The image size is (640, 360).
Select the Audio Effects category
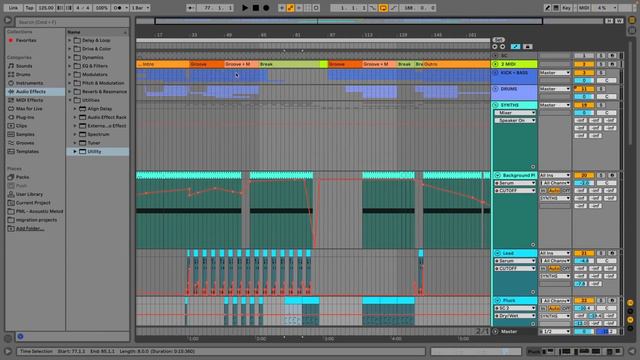point(31,92)
